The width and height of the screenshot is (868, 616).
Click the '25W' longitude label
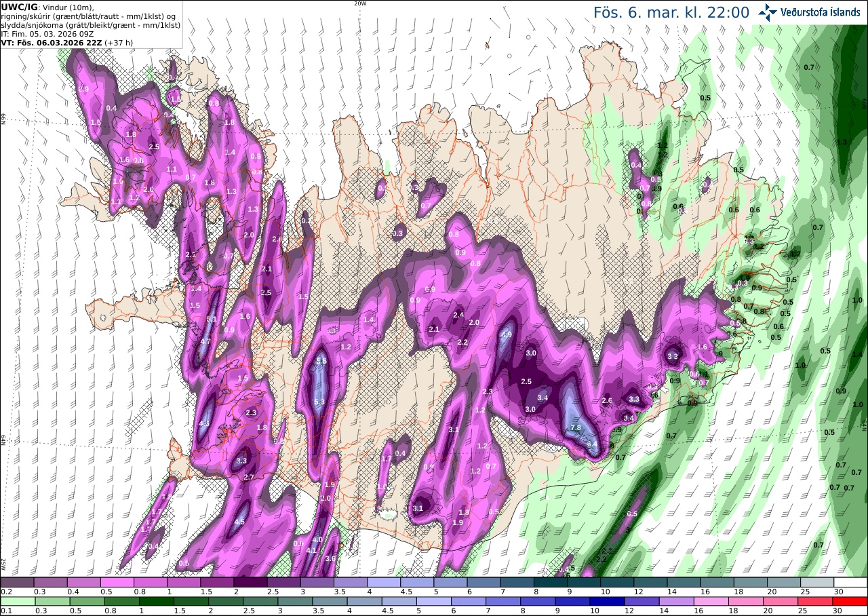click(3, 563)
